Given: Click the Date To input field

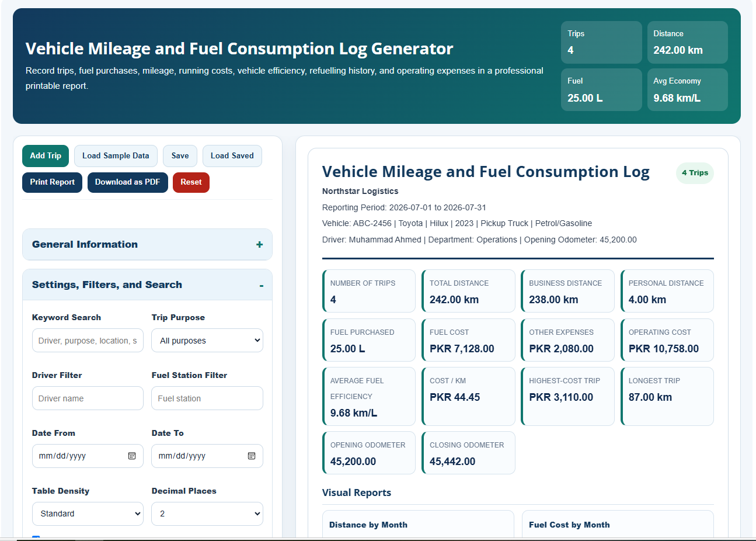Looking at the screenshot, I should 207,456.
